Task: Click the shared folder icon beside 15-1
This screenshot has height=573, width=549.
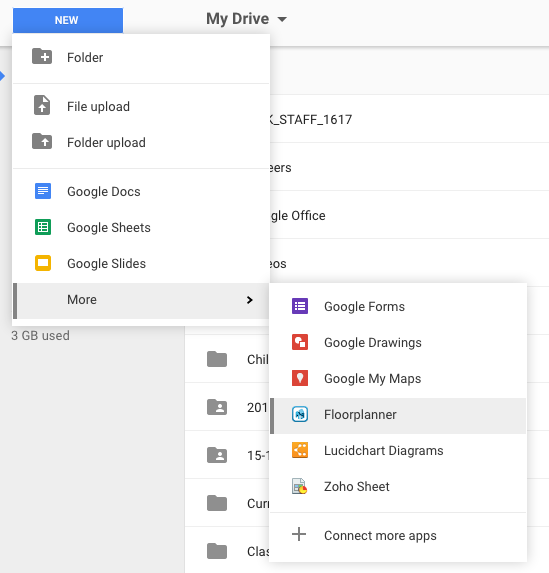Action: 217,455
